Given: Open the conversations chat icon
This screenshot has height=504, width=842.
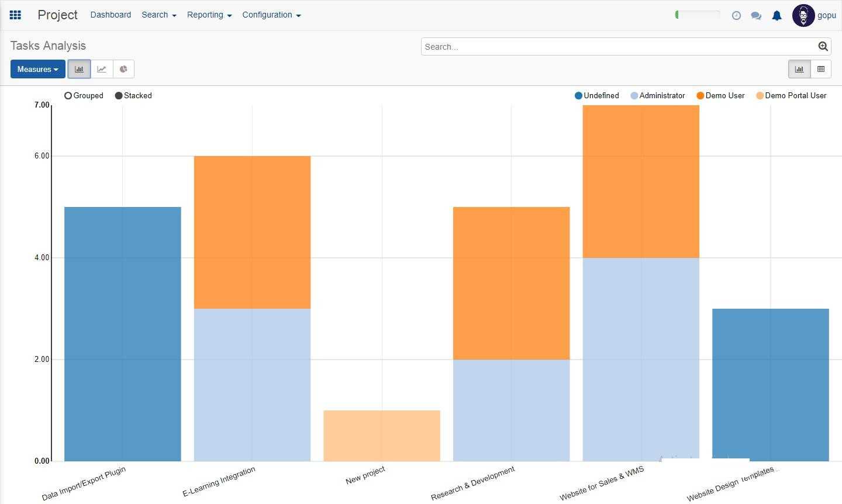Looking at the screenshot, I should (756, 16).
